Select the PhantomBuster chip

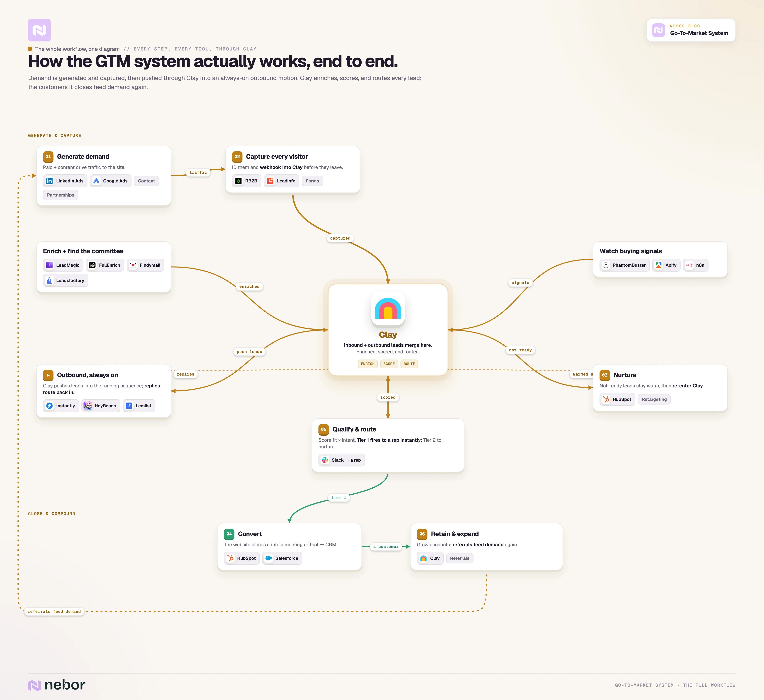pyautogui.click(x=624, y=265)
